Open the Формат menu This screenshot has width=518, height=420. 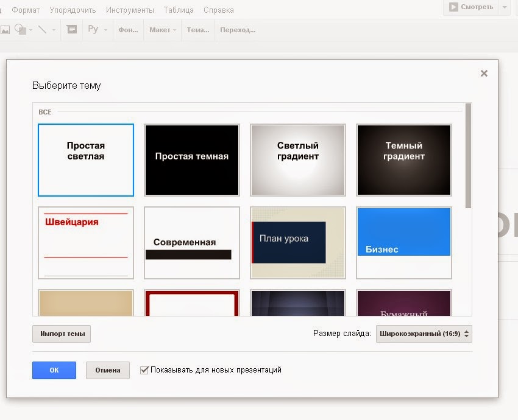coord(26,10)
